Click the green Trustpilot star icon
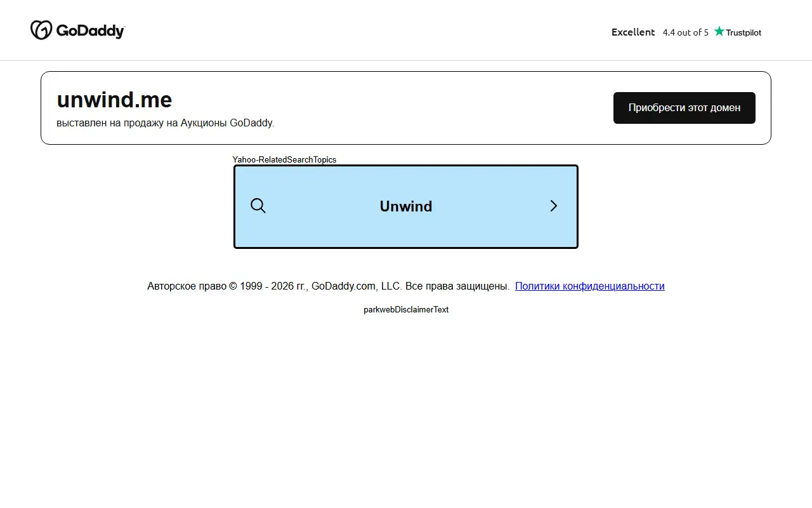This screenshot has width=812, height=508. [x=719, y=31]
